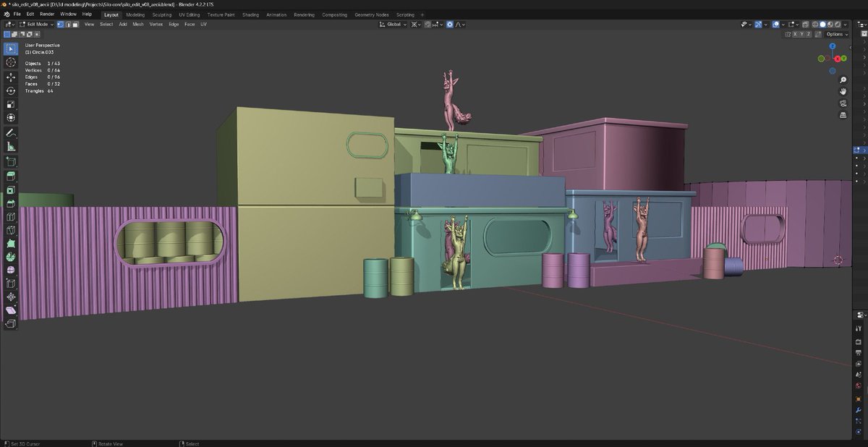This screenshot has height=447, width=868.
Task: Select the Bevel tool
Action: [x=11, y=203]
